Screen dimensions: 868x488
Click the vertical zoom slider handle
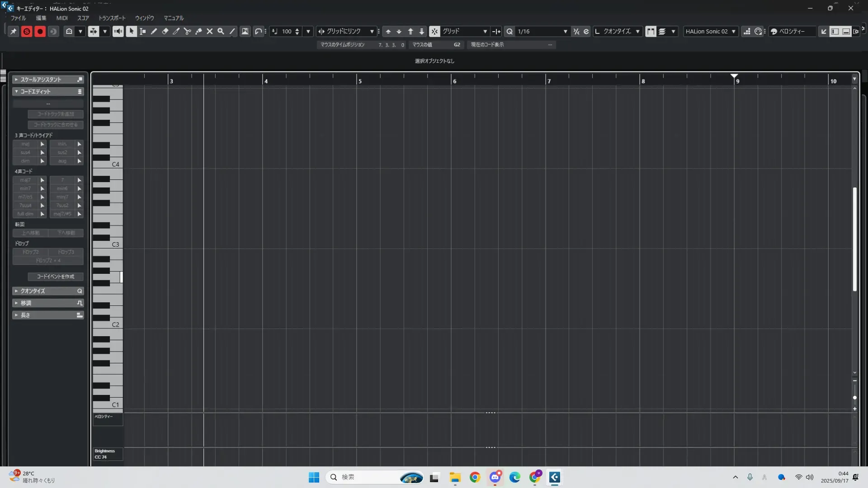854,398
